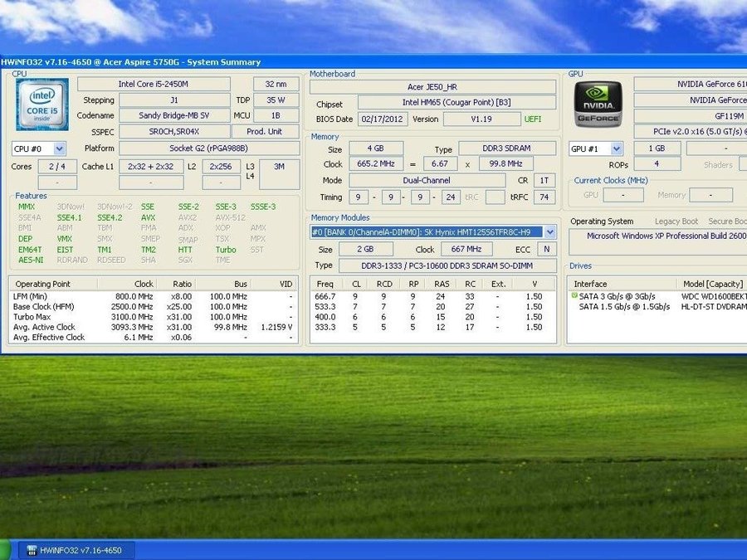Click the NVIDIA GeForce logo

pos(598,104)
